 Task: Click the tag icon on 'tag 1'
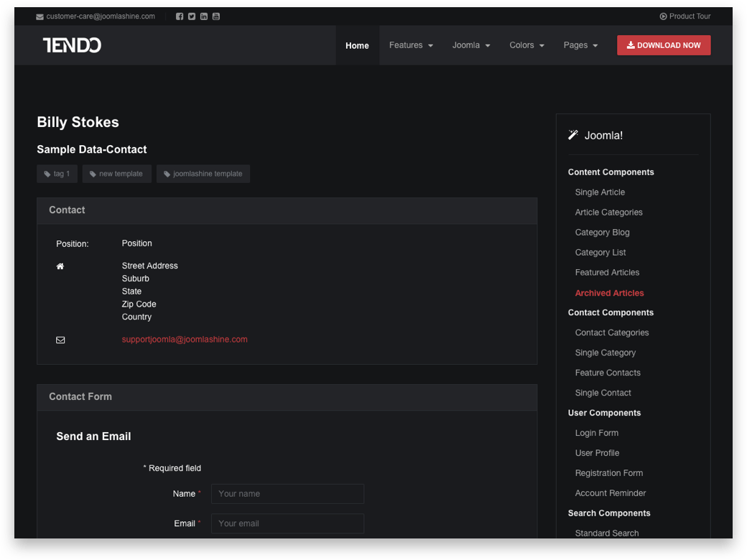(x=47, y=174)
